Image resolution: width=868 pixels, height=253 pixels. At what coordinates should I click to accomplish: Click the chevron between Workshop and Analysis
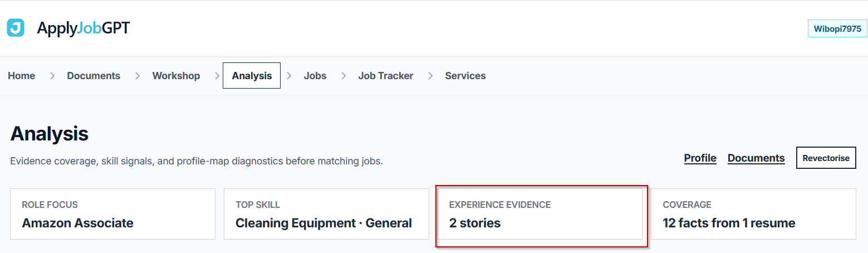[217, 76]
